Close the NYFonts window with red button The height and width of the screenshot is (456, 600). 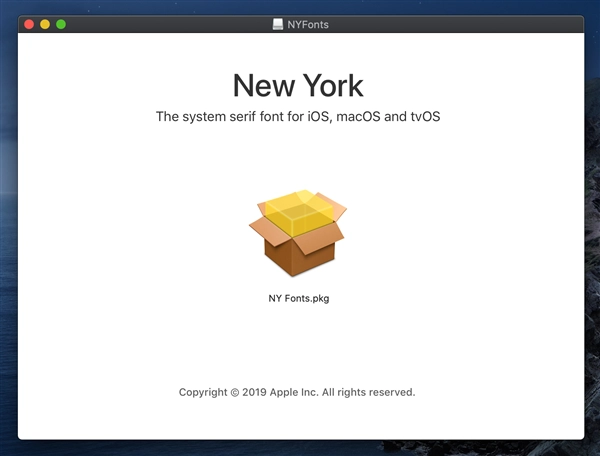click(x=29, y=24)
